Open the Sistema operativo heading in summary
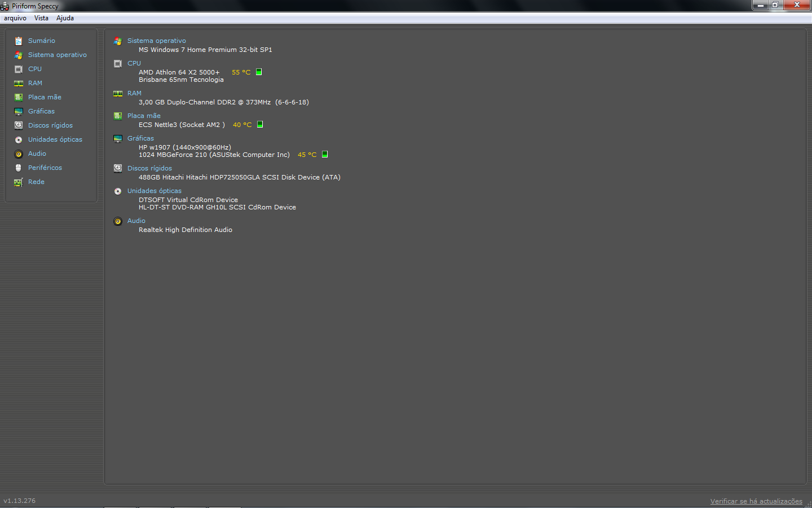 pos(156,41)
